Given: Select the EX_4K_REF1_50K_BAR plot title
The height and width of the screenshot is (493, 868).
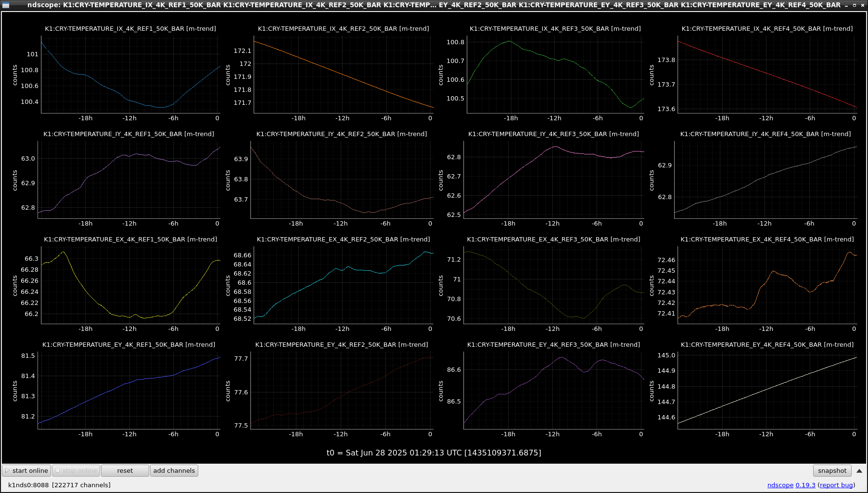Looking at the screenshot, I should [x=130, y=239].
